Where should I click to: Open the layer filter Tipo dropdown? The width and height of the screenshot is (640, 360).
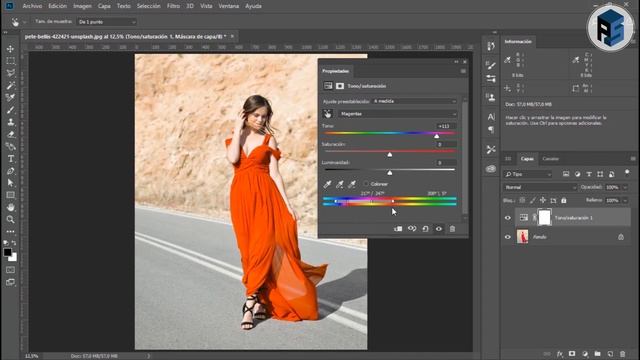click(528, 174)
